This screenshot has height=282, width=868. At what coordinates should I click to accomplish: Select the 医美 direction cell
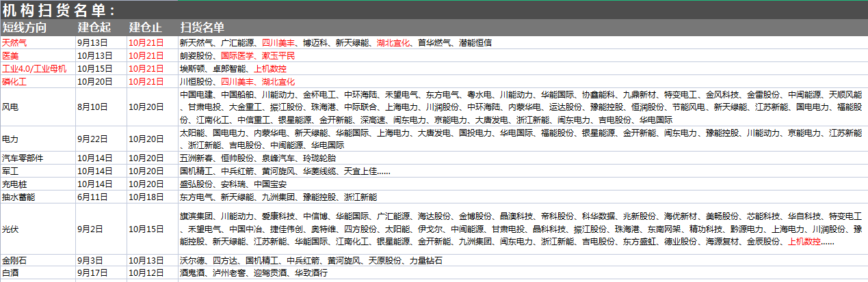coord(38,55)
